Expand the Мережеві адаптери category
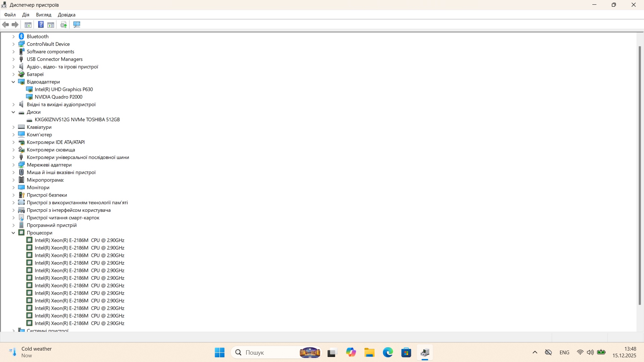Image resolution: width=644 pixels, height=362 pixels. click(x=13, y=165)
